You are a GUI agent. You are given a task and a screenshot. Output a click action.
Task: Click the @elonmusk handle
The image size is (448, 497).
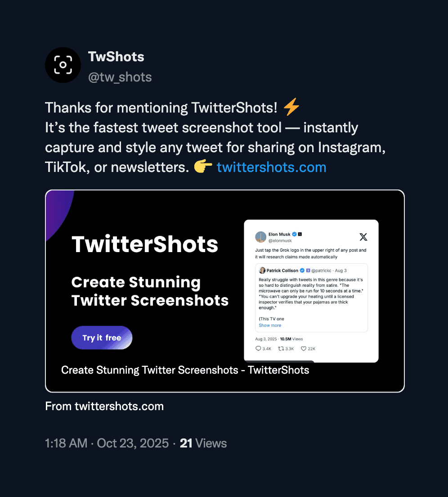pyautogui.click(x=280, y=241)
